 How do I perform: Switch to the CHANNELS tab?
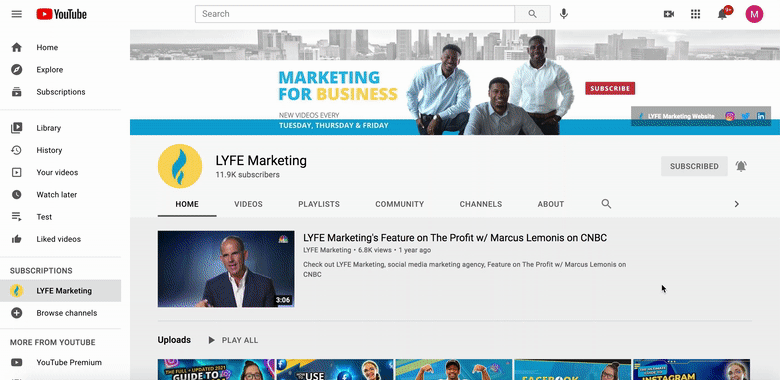click(481, 204)
